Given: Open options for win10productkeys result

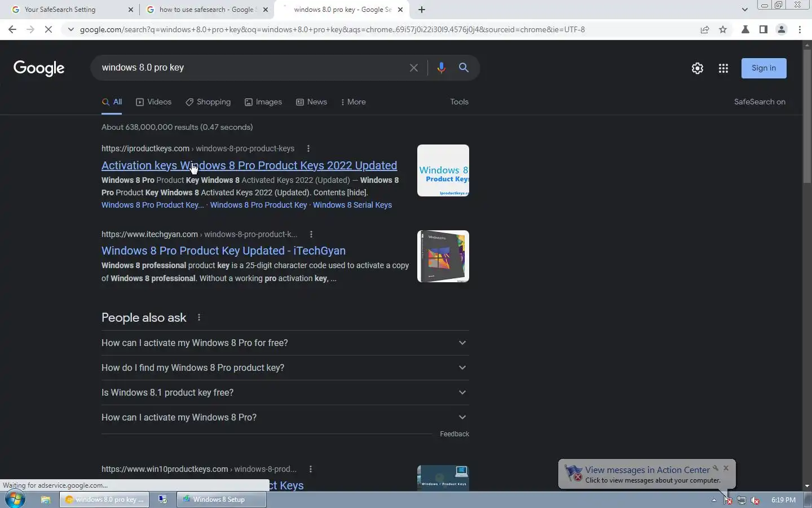Looking at the screenshot, I should (x=310, y=469).
